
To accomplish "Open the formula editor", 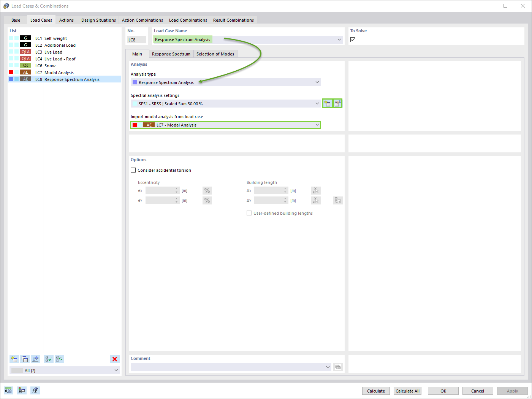I will click(35, 390).
